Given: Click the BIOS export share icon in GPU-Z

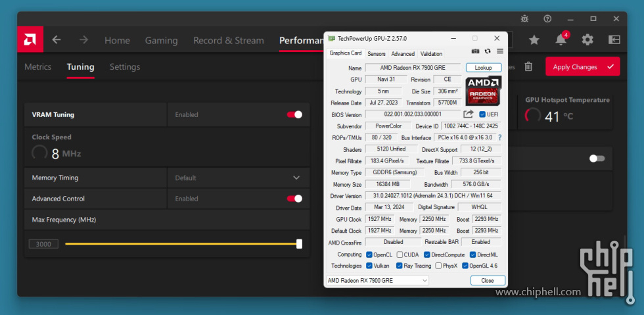Looking at the screenshot, I should coord(468,114).
